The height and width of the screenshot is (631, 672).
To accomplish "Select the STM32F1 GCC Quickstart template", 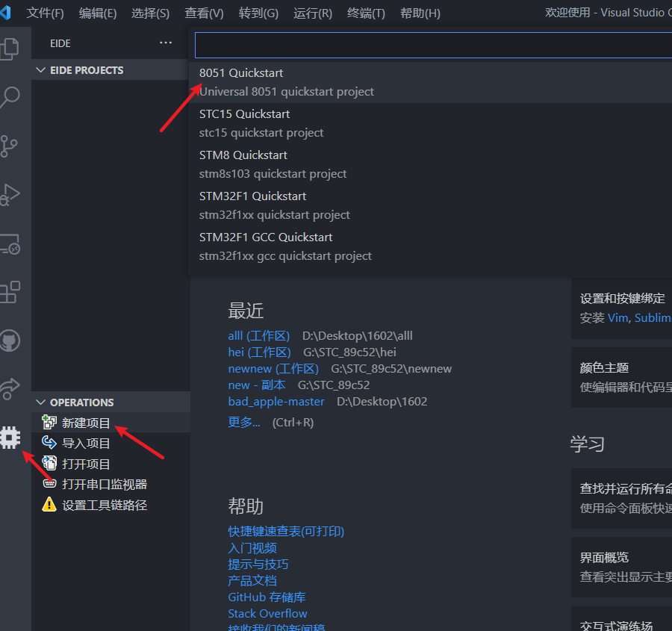I will (430, 247).
